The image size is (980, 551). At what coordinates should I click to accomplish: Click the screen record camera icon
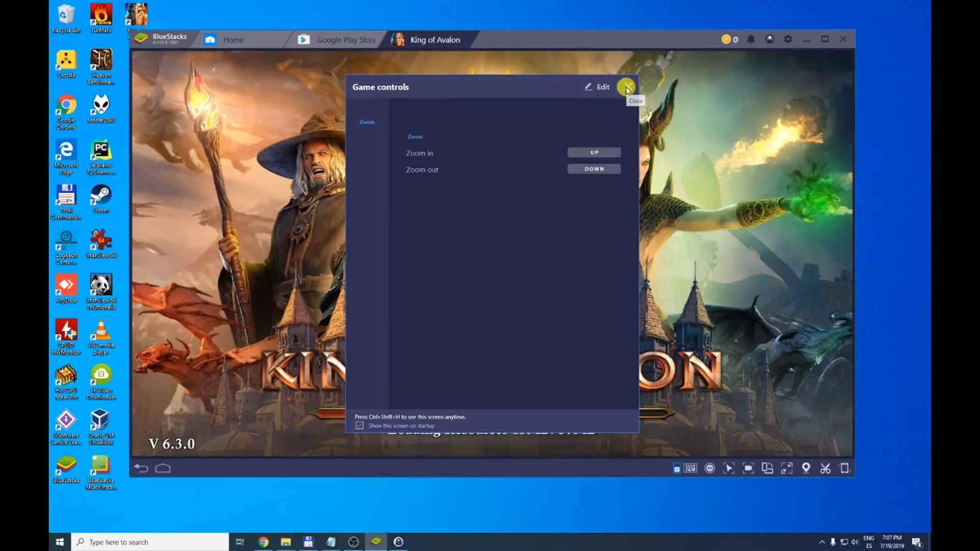tap(748, 468)
